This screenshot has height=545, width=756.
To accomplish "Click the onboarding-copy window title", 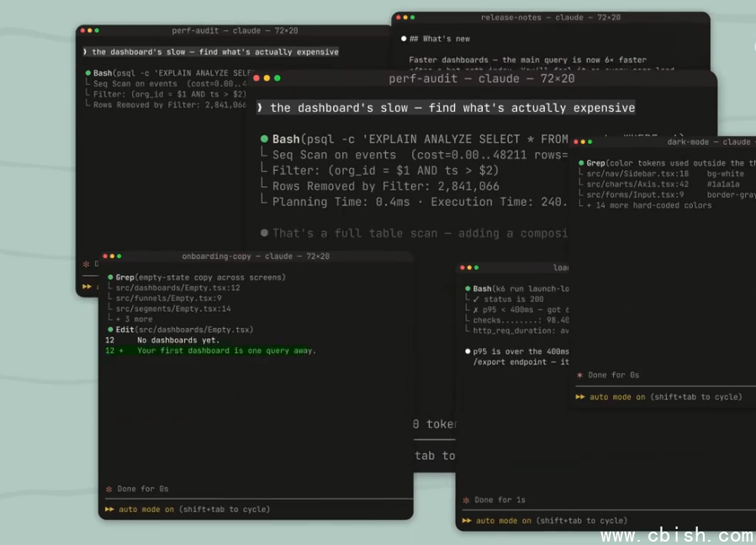I will point(256,257).
